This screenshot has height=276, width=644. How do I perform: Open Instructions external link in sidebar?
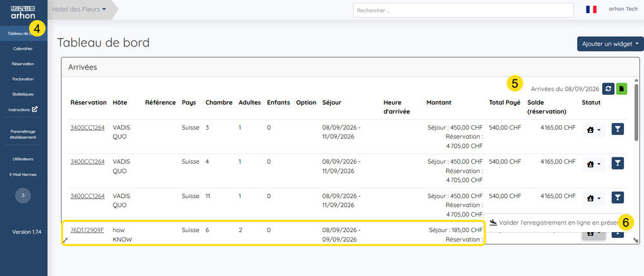(23, 110)
